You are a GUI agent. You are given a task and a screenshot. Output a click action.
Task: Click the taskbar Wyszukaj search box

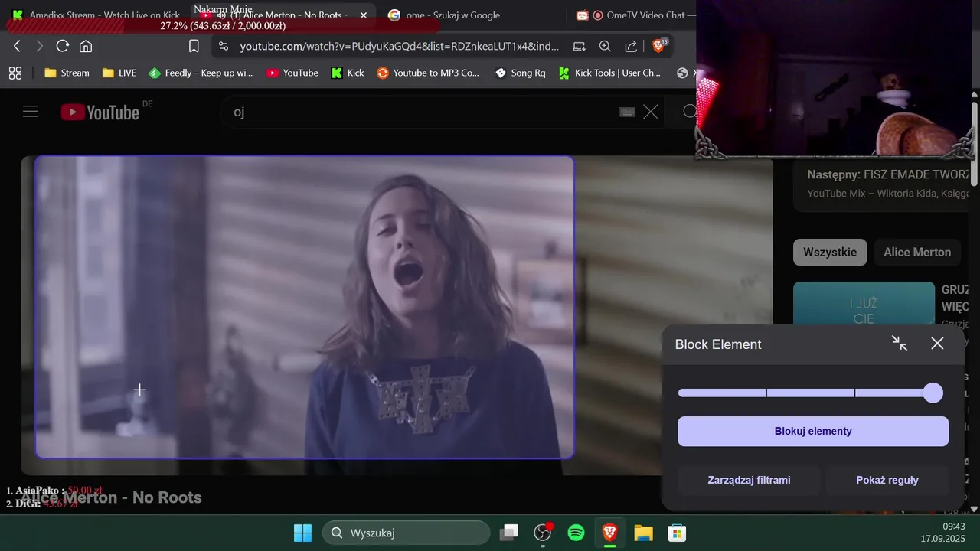pyautogui.click(x=406, y=533)
